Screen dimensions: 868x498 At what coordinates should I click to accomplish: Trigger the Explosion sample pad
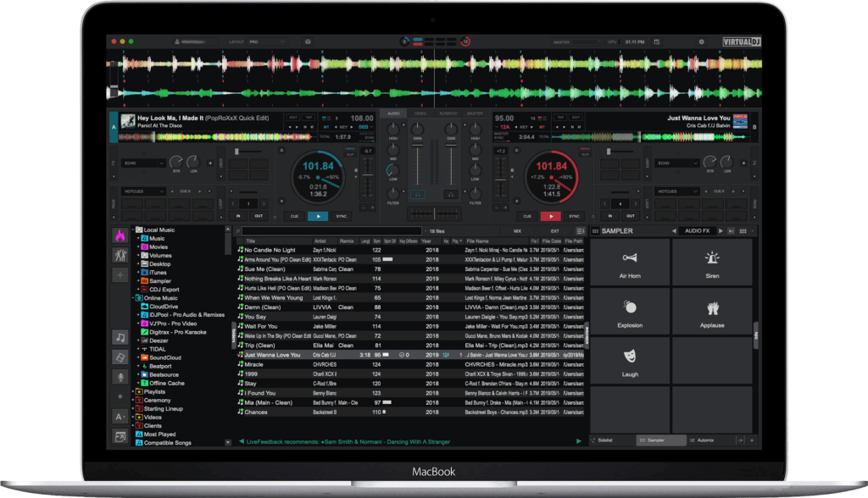tap(630, 312)
